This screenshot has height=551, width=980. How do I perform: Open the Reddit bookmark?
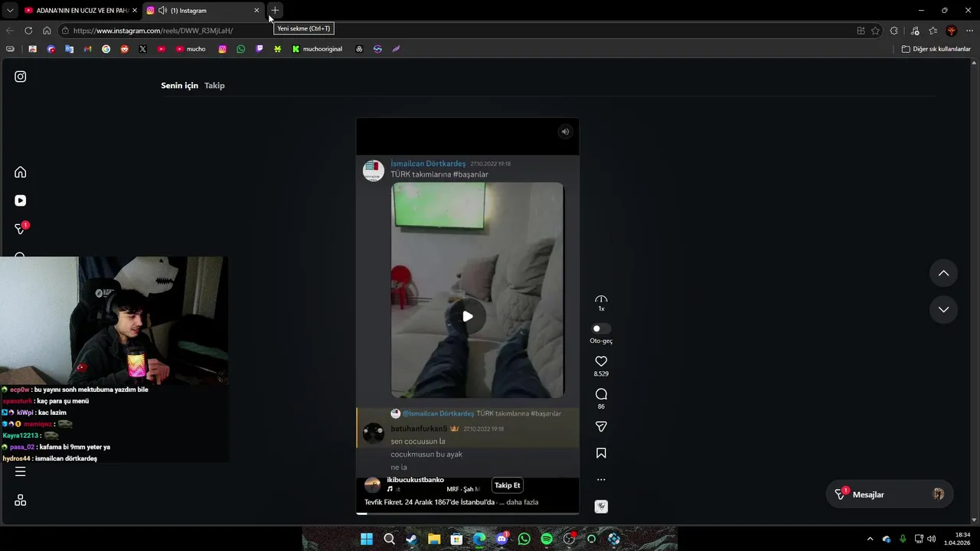point(124,49)
